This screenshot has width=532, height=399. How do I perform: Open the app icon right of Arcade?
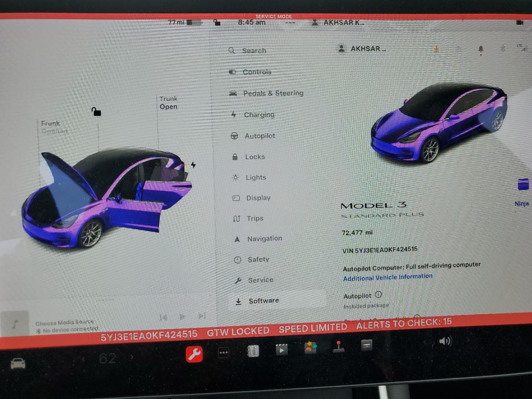tap(367, 345)
